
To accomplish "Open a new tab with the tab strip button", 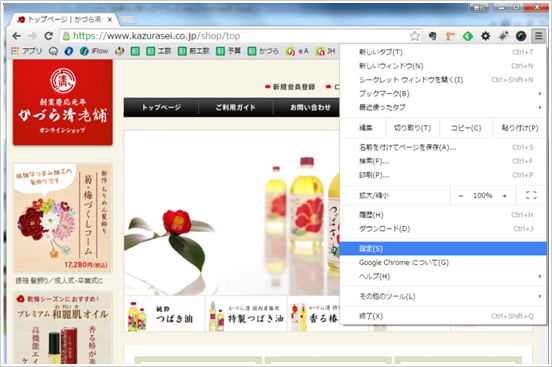I will coord(128,20).
